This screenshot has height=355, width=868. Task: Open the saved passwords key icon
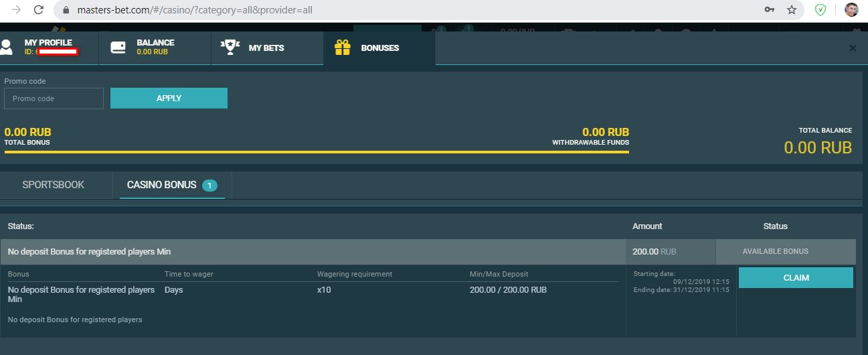770,10
